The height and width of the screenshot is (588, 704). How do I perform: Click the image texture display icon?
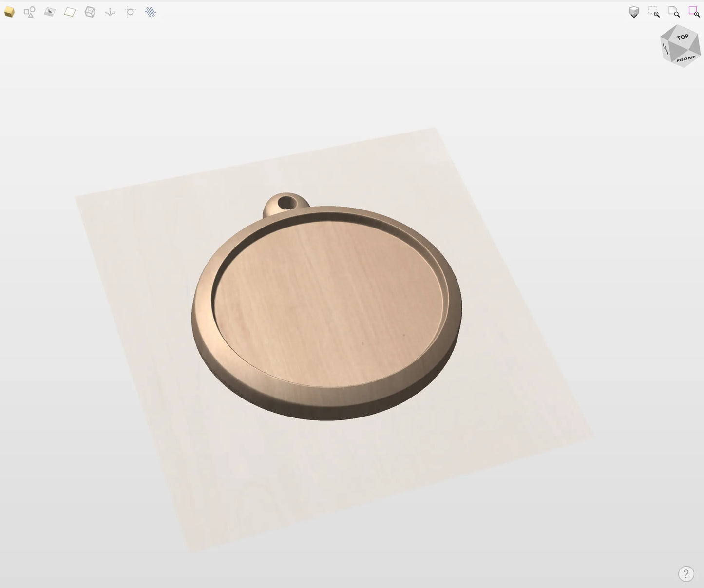point(49,12)
